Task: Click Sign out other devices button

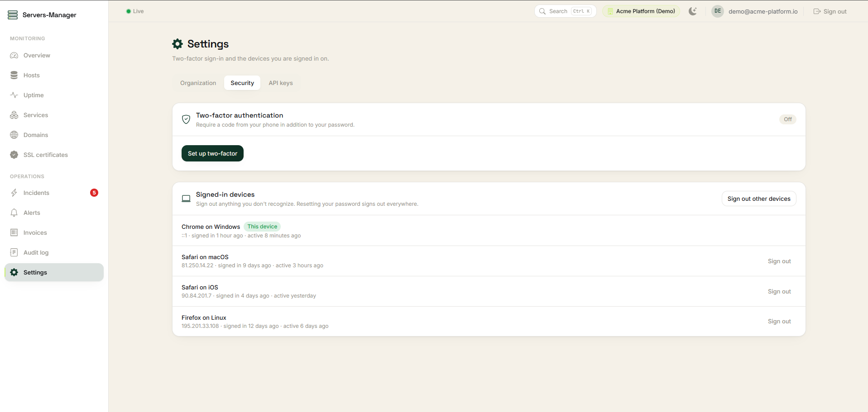Action: coord(759,199)
